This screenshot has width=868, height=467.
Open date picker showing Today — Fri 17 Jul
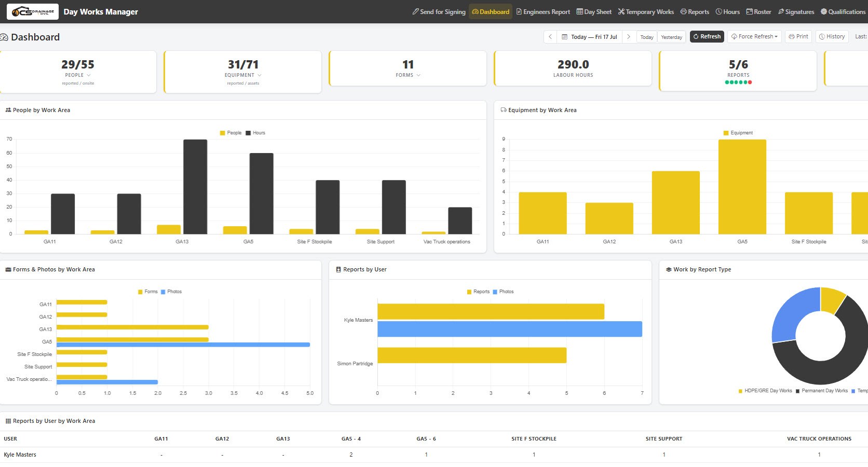point(589,37)
